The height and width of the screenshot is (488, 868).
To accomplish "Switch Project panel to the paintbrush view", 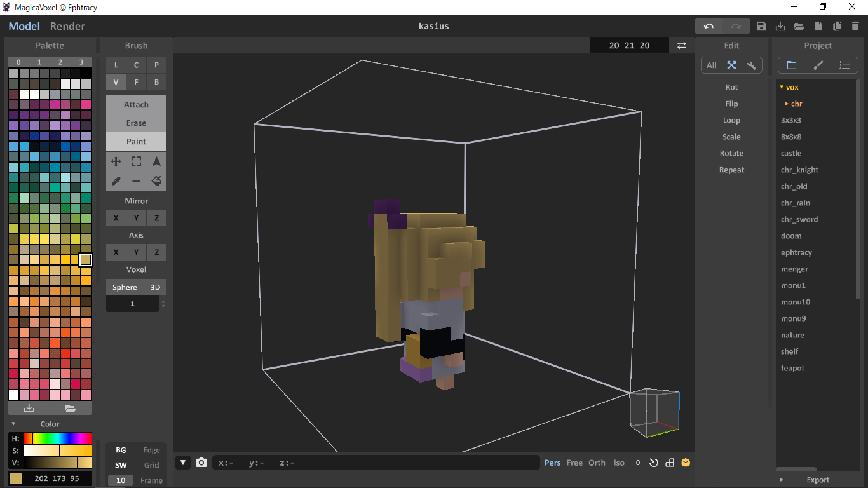I will 818,65.
